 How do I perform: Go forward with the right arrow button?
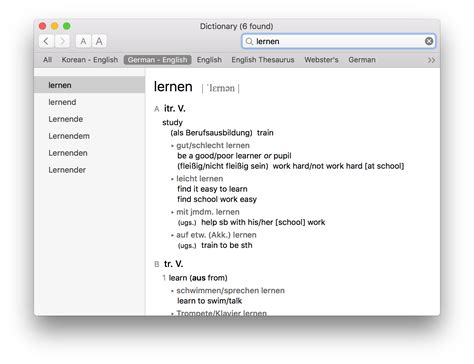click(x=62, y=41)
